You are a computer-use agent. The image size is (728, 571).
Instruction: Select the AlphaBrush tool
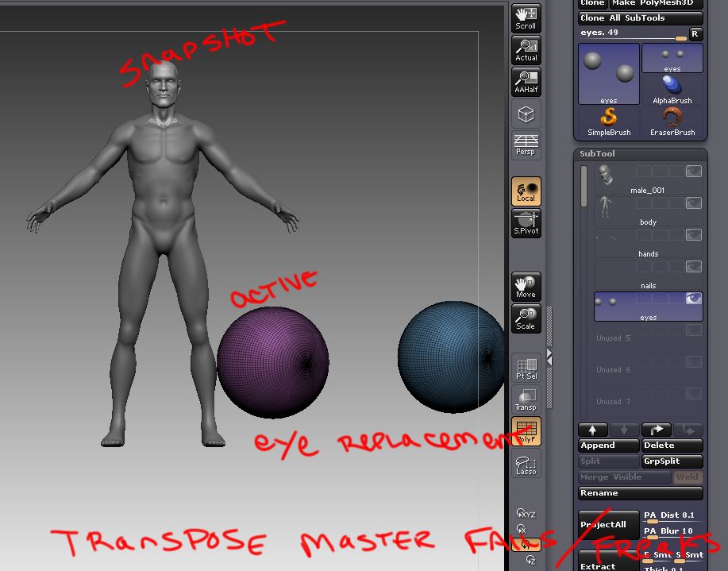point(672,89)
